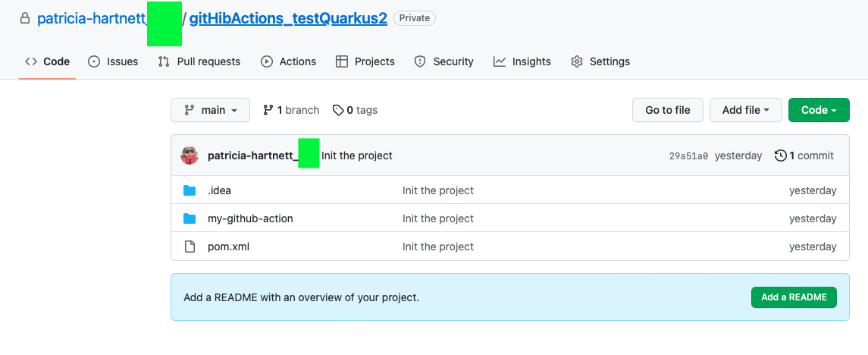Click the commit author name patricia-hartnett
This screenshot has width=868, height=355.
252,156
